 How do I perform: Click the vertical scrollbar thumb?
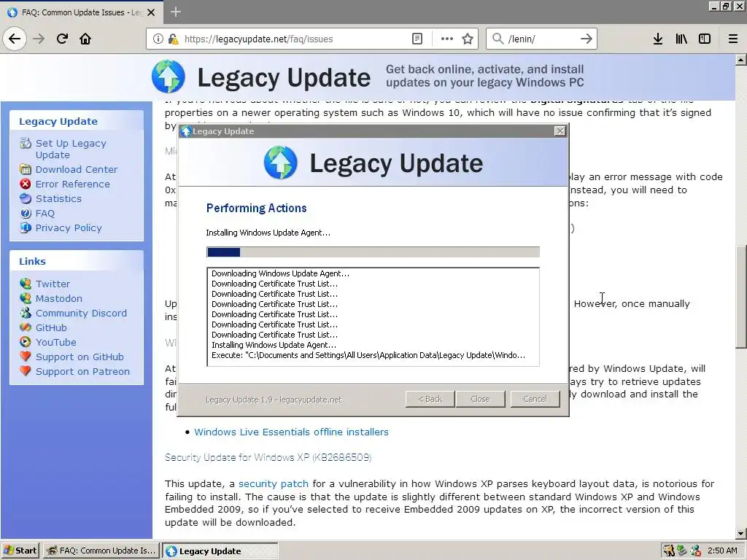741,297
